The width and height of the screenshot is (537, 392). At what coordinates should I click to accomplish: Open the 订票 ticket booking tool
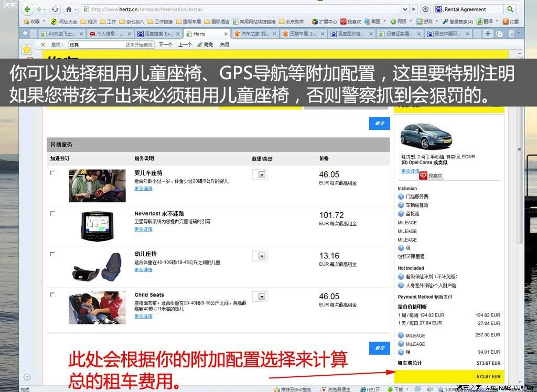pyautogui.click(x=511, y=21)
